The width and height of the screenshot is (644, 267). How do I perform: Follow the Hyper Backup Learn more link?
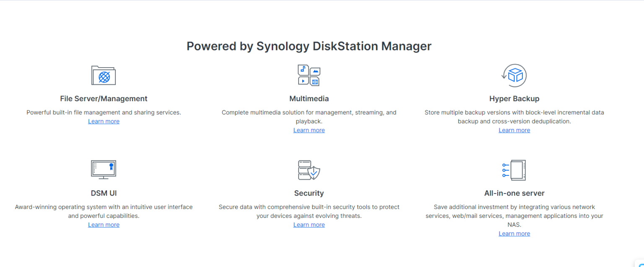click(x=514, y=130)
